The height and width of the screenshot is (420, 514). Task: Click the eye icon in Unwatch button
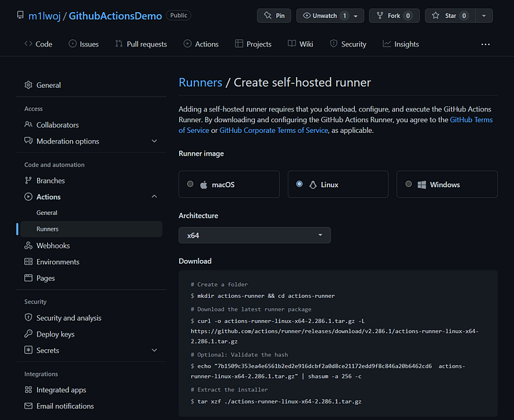coord(306,16)
